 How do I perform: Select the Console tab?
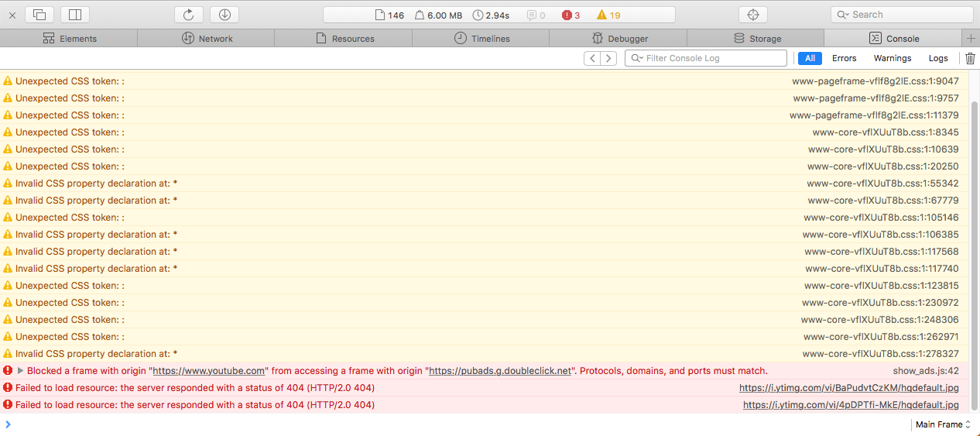(894, 39)
